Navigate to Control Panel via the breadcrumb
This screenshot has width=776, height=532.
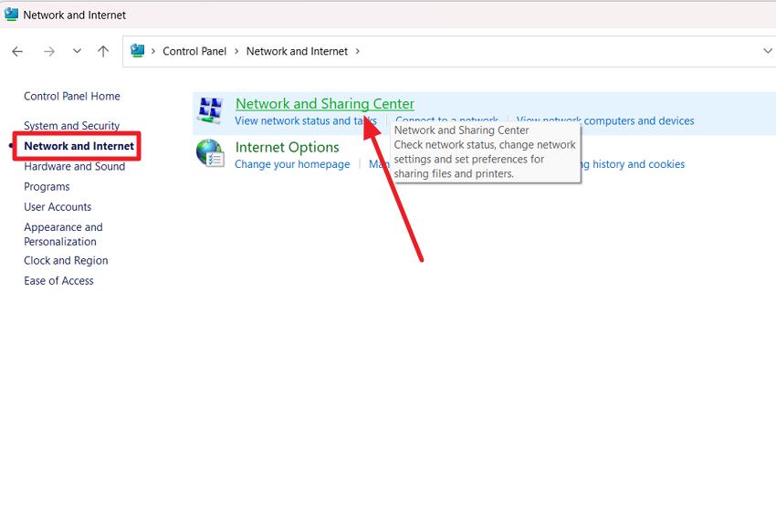tap(194, 51)
